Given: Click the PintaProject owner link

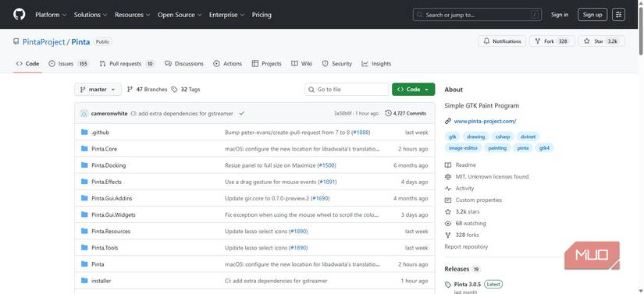Looking at the screenshot, I should click(x=44, y=42).
